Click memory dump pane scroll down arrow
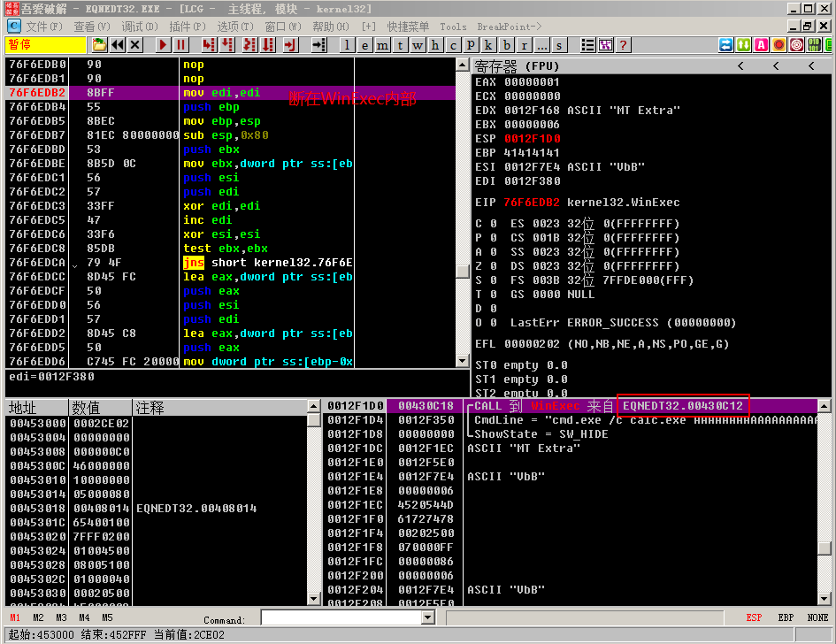 (313, 599)
